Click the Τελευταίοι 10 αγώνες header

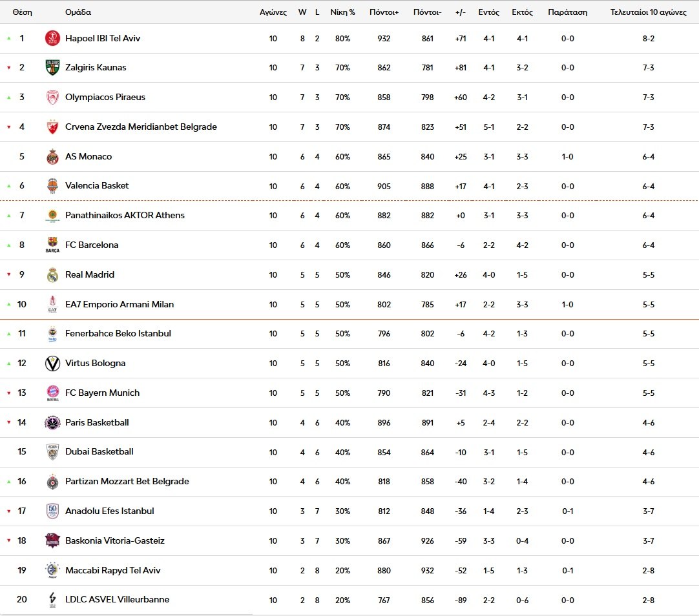[648, 12]
